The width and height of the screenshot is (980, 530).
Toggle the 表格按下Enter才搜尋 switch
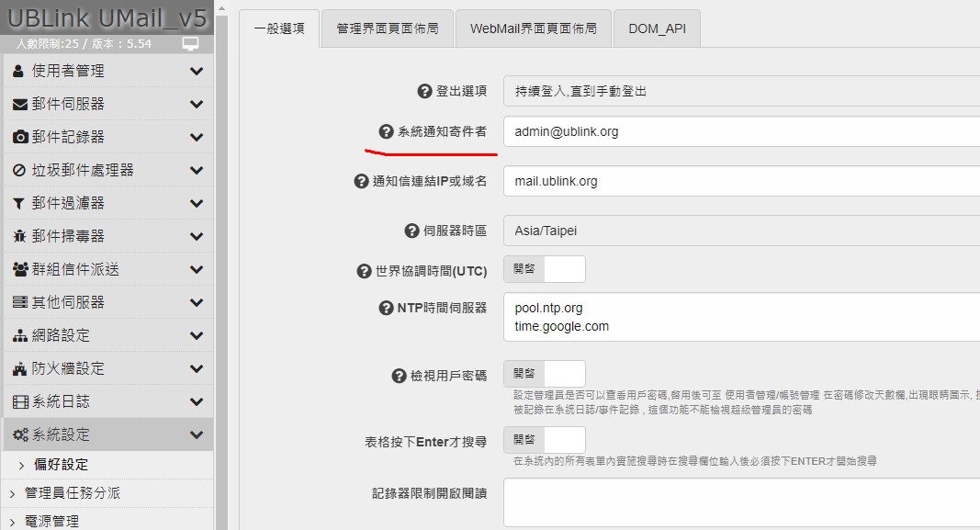click(x=544, y=441)
